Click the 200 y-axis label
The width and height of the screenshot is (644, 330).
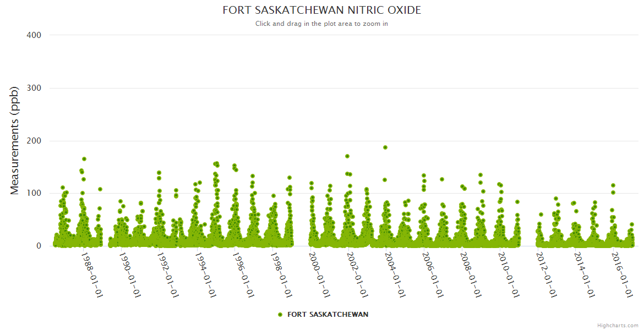(34, 141)
